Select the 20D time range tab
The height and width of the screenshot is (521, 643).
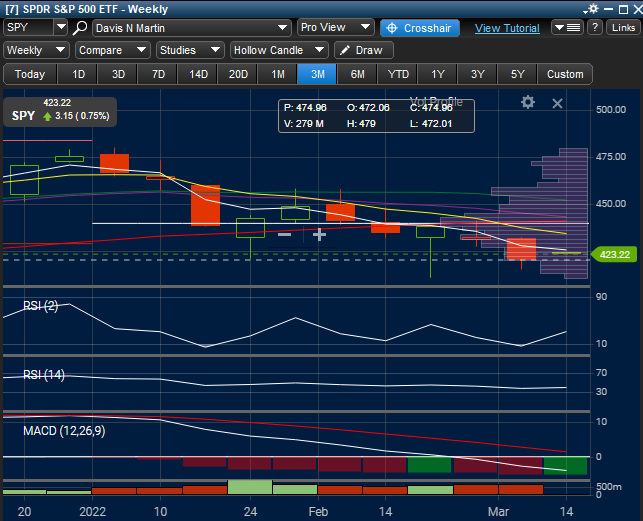238,74
